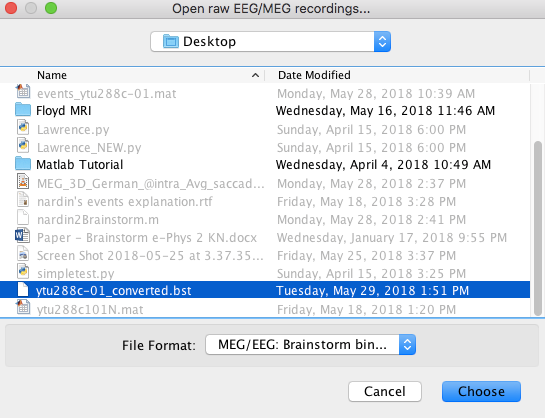
Task: Click the green zoom window button
Action: (51, 8)
